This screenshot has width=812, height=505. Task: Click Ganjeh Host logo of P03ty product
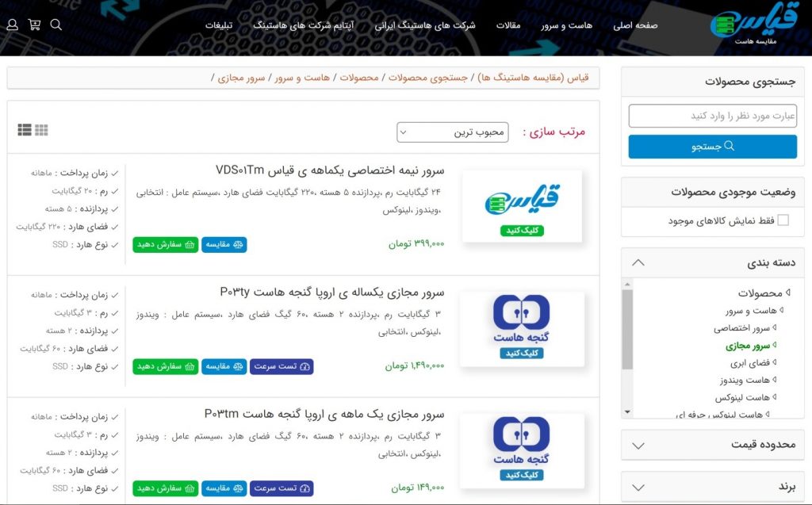[522, 327]
